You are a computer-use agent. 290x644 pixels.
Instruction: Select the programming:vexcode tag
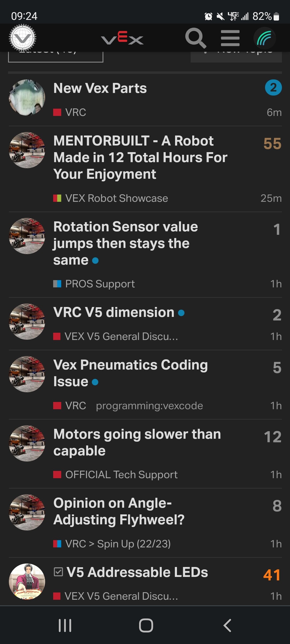click(x=149, y=406)
